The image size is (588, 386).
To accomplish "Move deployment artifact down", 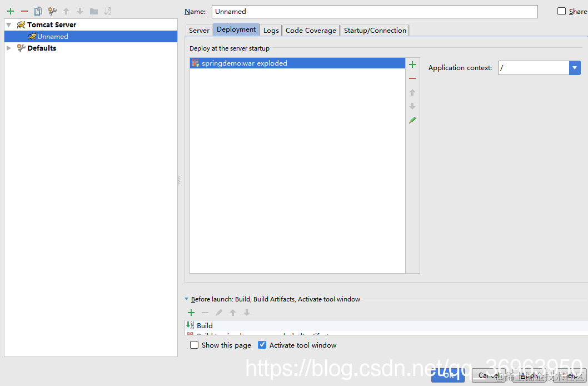I will pyautogui.click(x=412, y=106).
